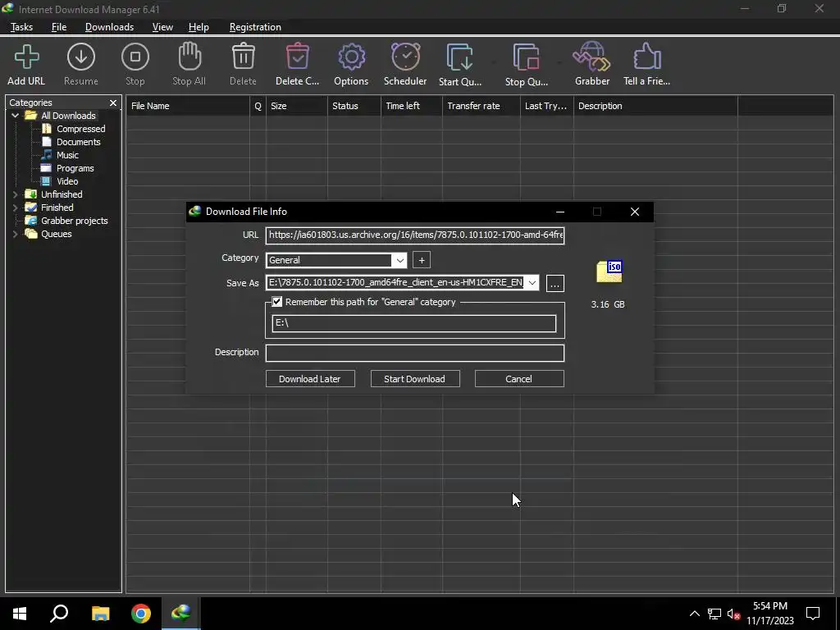Viewport: 840px width, 630px height.
Task: Expand the Unfinished tree node
Action: (x=15, y=194)
